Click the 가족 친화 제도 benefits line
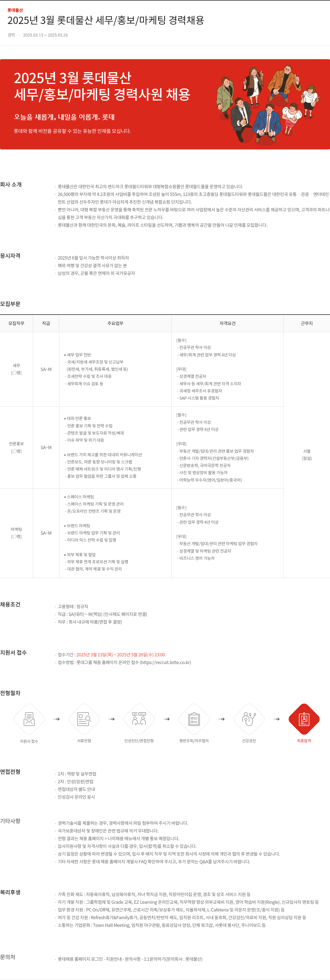Viewport: 330px width, 980px height. coord(154,894)
